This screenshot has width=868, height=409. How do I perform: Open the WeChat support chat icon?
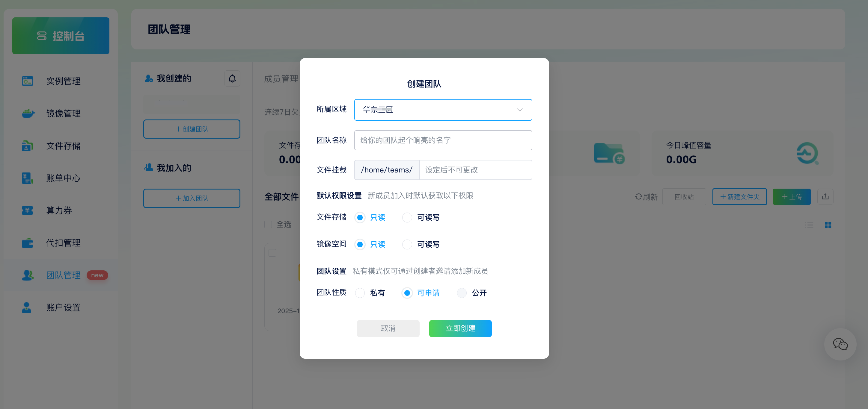[x=840, y=344]
